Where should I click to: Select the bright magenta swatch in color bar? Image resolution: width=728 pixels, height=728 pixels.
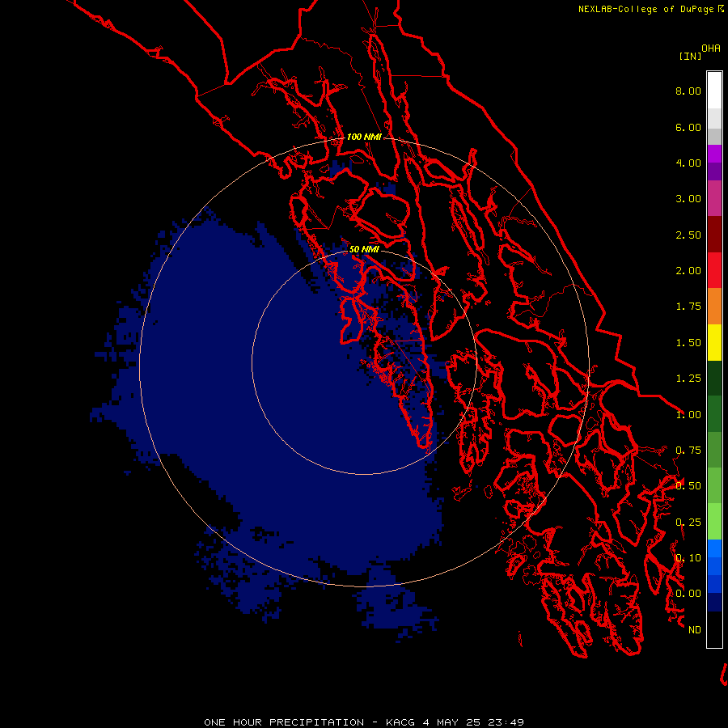tap(714, 154)
